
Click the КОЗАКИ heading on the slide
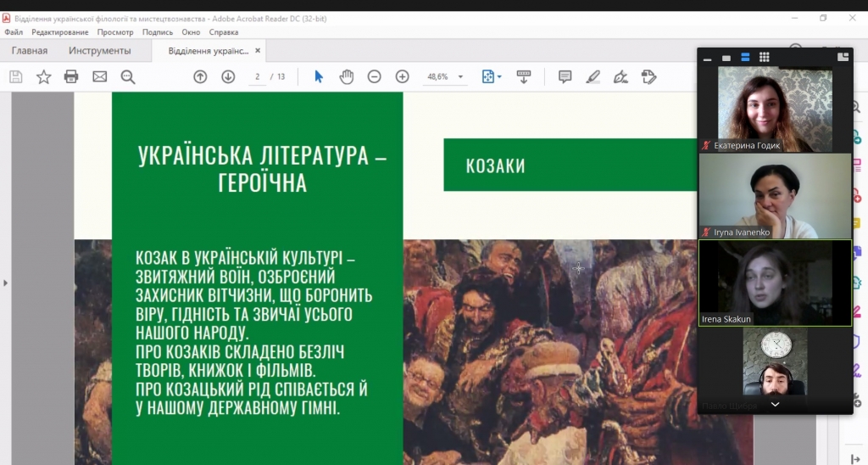(495, 165)
